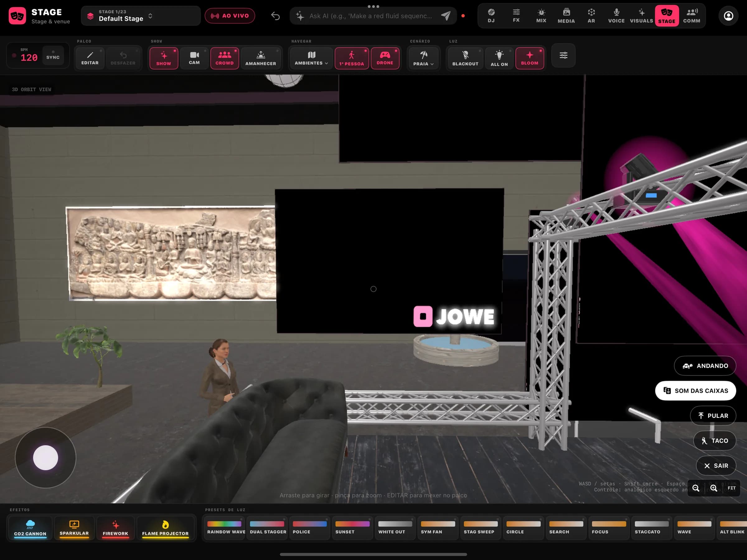The image size is (747, 560).
Task: Zoom in with the magnifier plus
Action: point(713,488)
